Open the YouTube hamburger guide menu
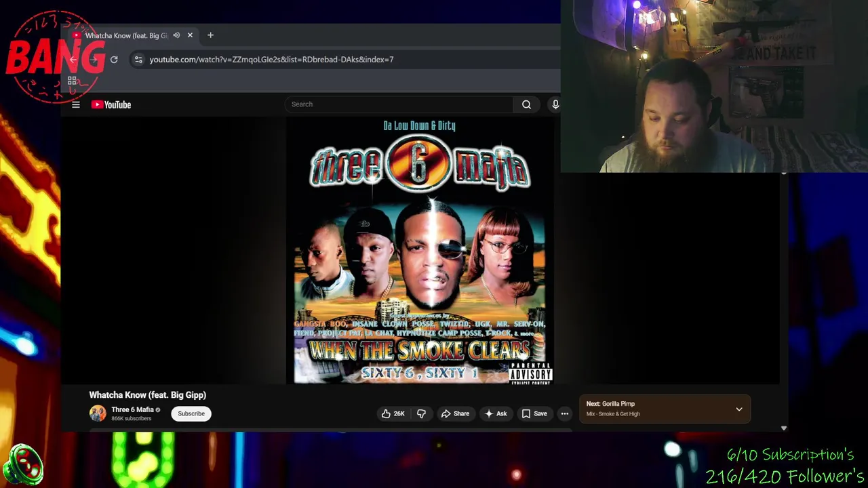 point(76,104)
